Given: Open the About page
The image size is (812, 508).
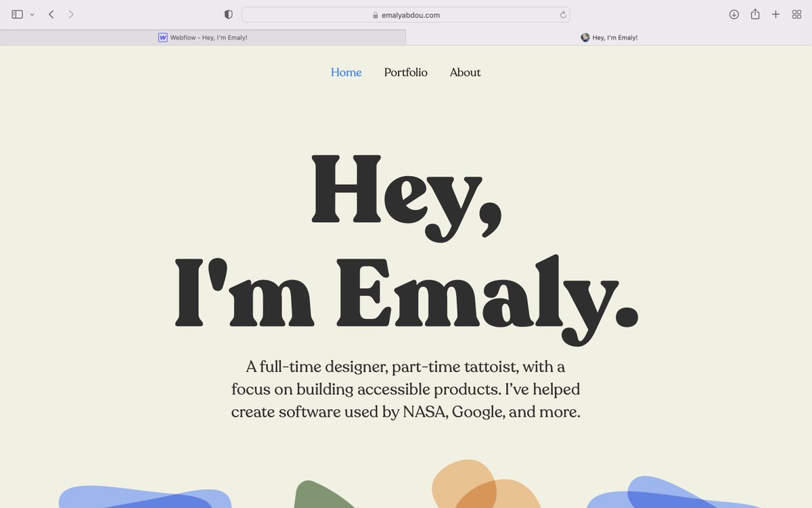Looking at the screenshot, I should coord(465,72).
